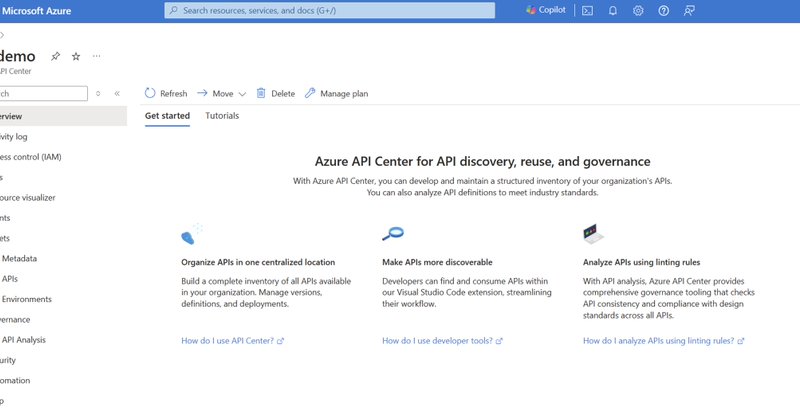This screenshot has height=419, width=800.
Task: Click the Microsoft Azure home link
Action: point(36,11)
